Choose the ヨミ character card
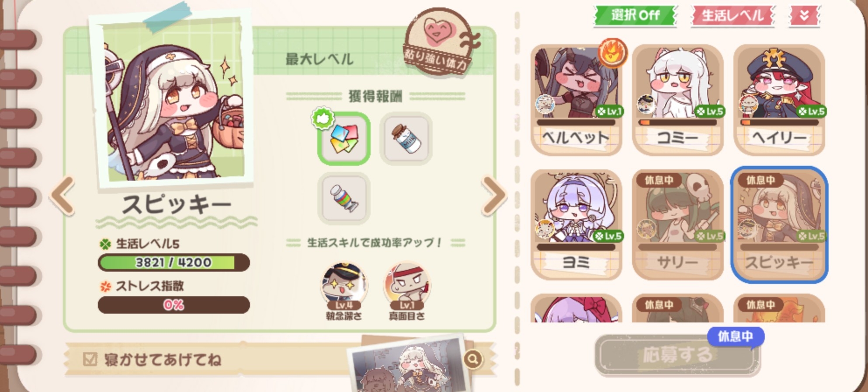This screenshot has width=868, height=392. pos(576,225)
